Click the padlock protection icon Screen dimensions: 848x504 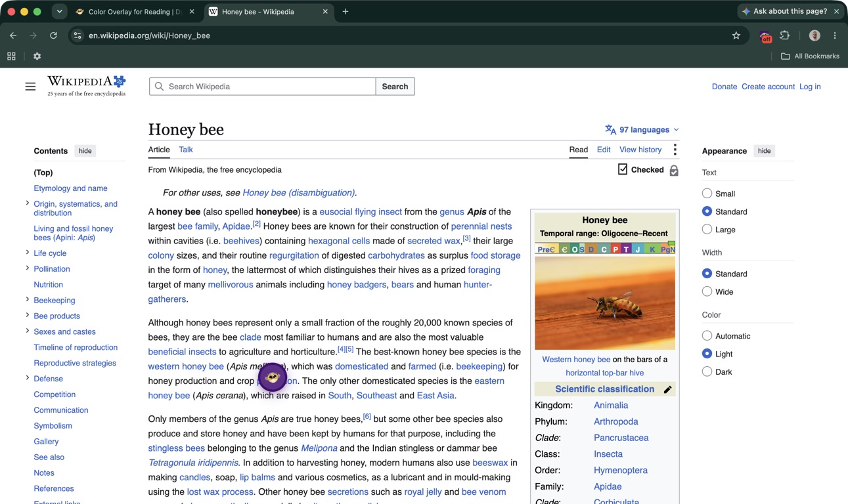coord(673,171)
